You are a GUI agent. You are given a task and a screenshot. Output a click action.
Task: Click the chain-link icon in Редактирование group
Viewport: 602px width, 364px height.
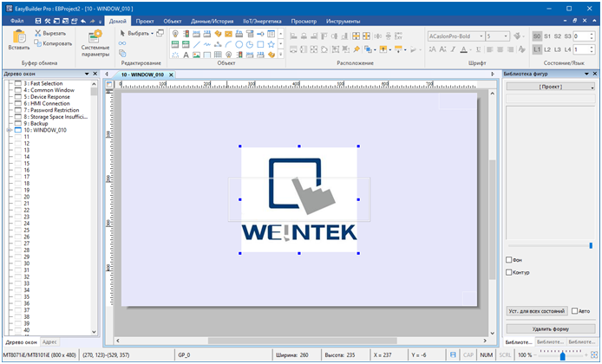coord(122,43)
